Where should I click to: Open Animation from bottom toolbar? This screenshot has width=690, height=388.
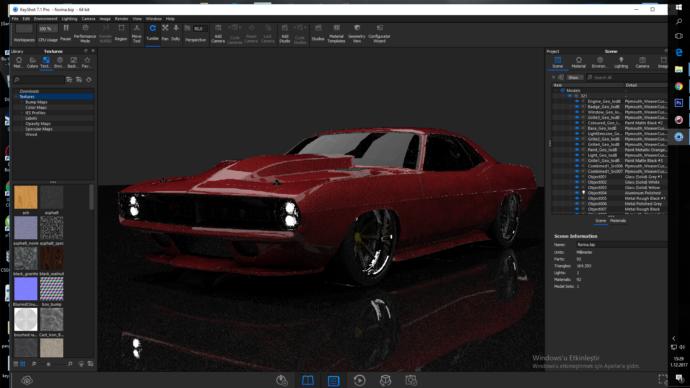coord(360,381)
